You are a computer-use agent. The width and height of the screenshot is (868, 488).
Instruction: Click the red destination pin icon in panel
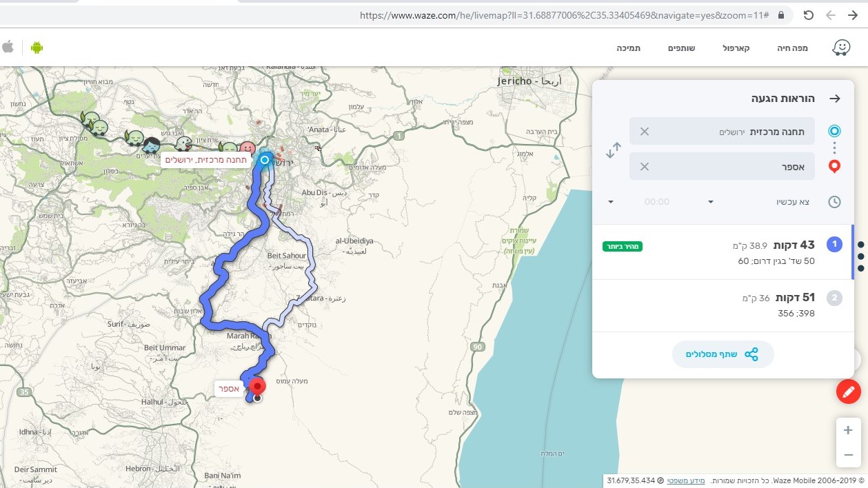tap(834, 166)
